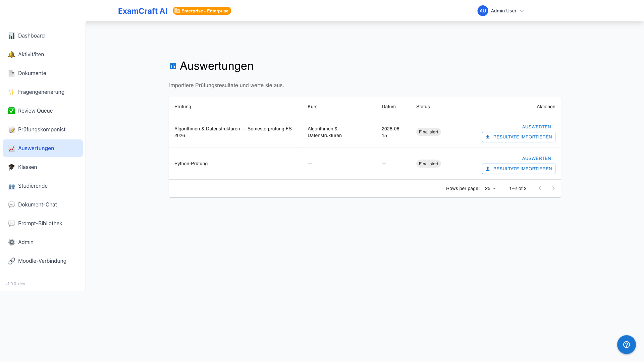Viewport: 644px width, 362px height.
Task: Click the Admin gear icon
Action: pos(11,242)
